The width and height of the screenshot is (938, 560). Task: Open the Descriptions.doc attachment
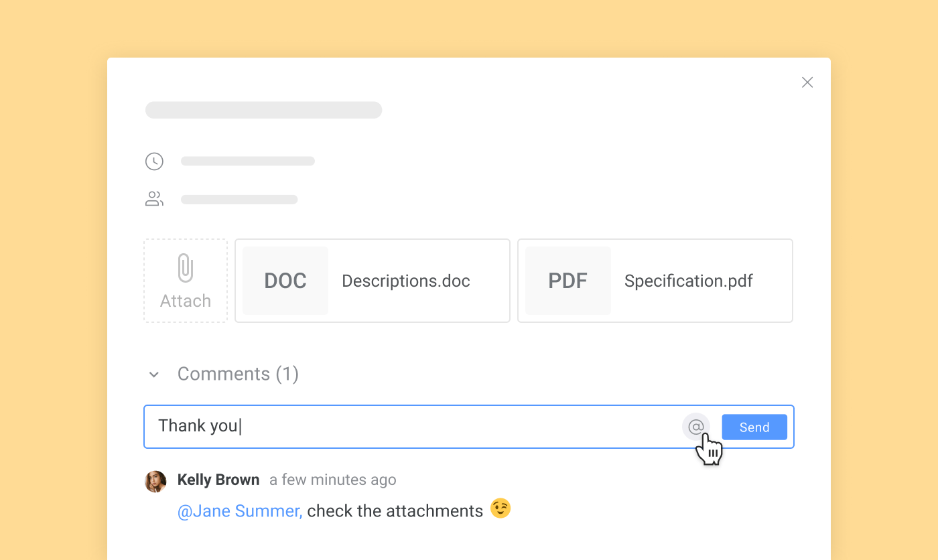tap(405, 281)
